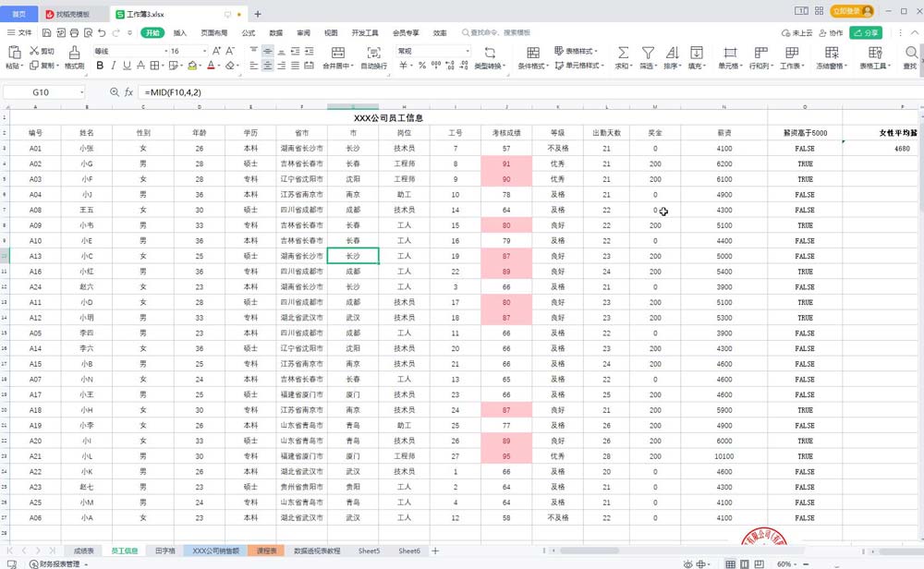
Task: Click the Insert Function fx icon
Action: (x=128, y=91)
